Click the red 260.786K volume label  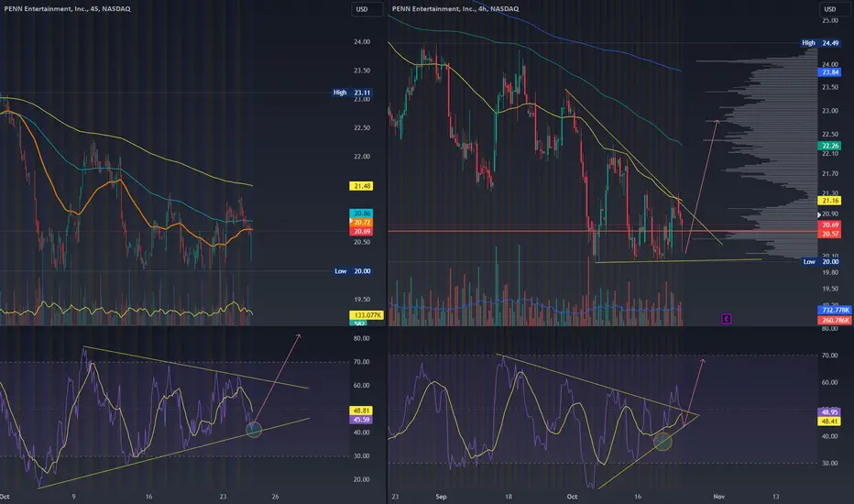(x=835, y=320)
